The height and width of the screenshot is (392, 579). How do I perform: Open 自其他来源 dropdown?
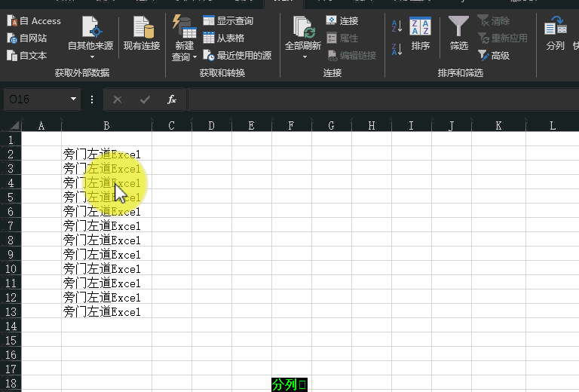pyautogui.click(x=90, y=37)
